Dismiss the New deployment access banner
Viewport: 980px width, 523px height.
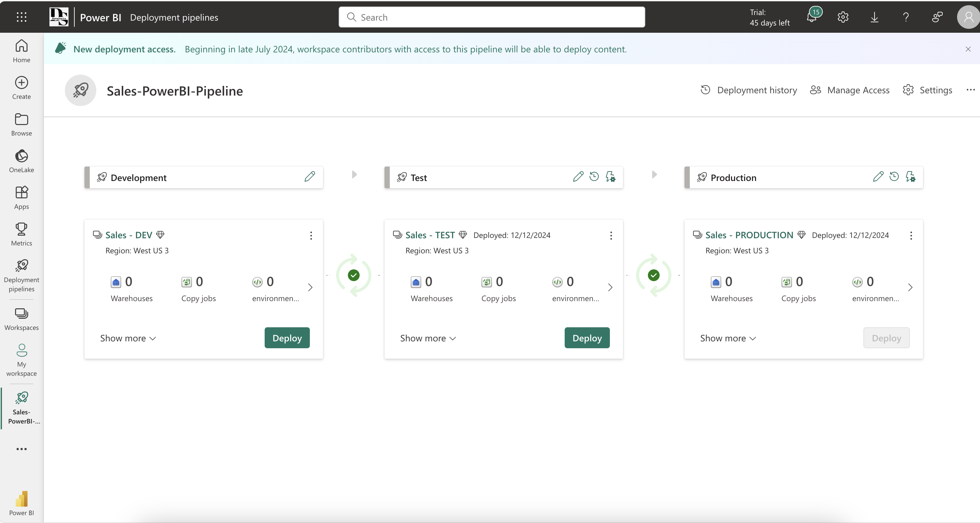968,49
